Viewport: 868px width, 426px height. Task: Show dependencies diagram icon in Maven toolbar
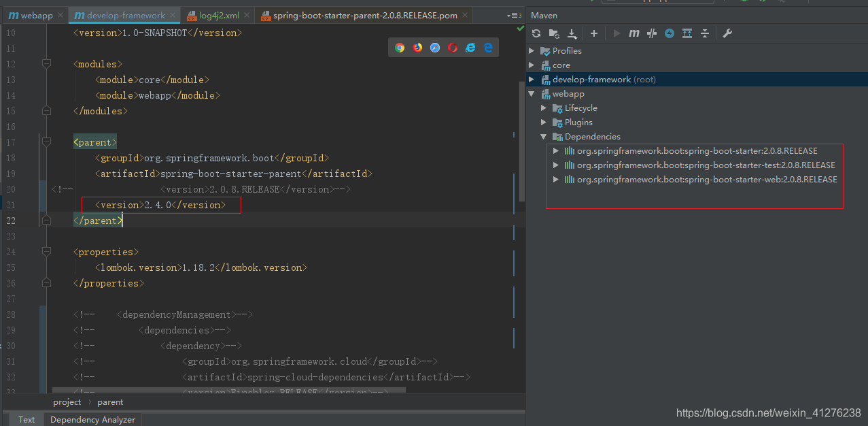click(x=687, y=33)
